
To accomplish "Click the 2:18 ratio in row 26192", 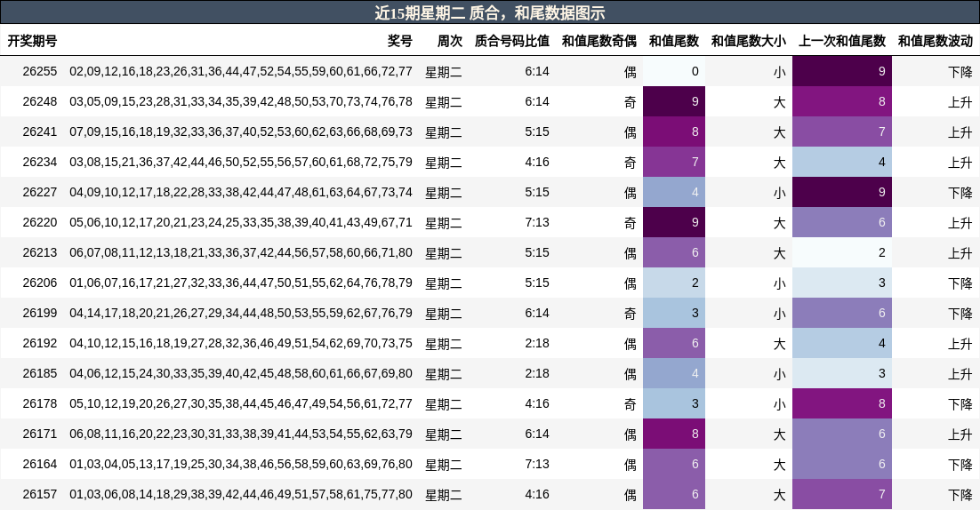I will (537, 343).
